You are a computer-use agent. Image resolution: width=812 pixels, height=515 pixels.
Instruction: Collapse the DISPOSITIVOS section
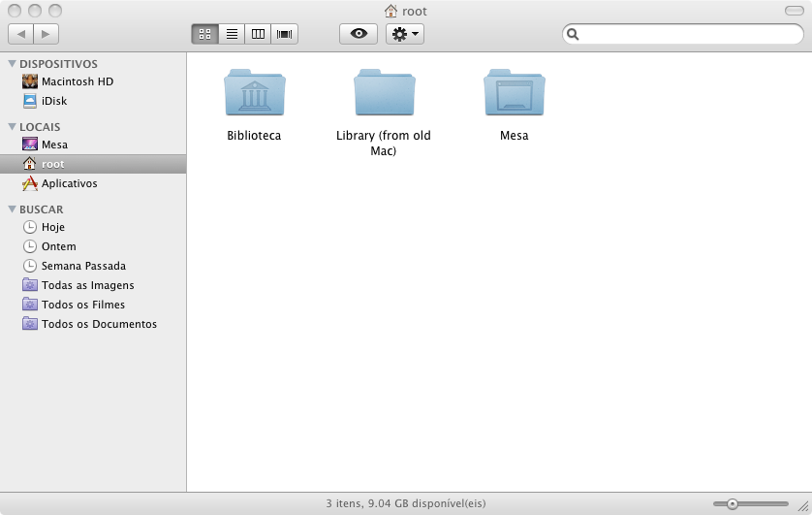click(x=12, y=64)
